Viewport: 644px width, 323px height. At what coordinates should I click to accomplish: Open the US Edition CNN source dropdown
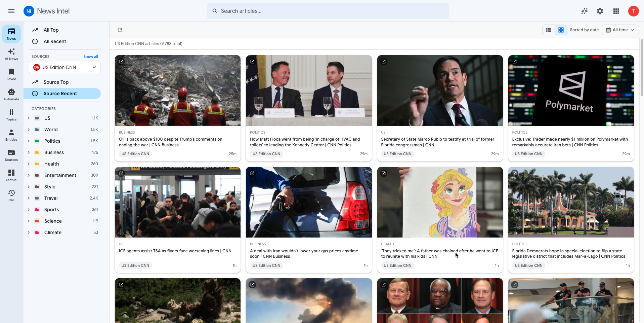(65, 67)
